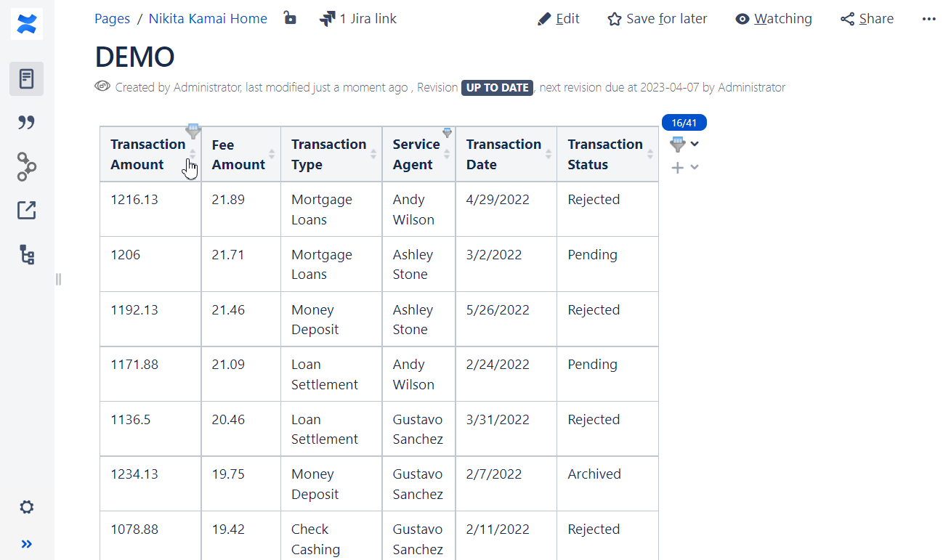The height and width of the screenshot is (560, 943).
Task: Toggle Watching for this page
Action: pyautogui.click(x=773, y=19)
